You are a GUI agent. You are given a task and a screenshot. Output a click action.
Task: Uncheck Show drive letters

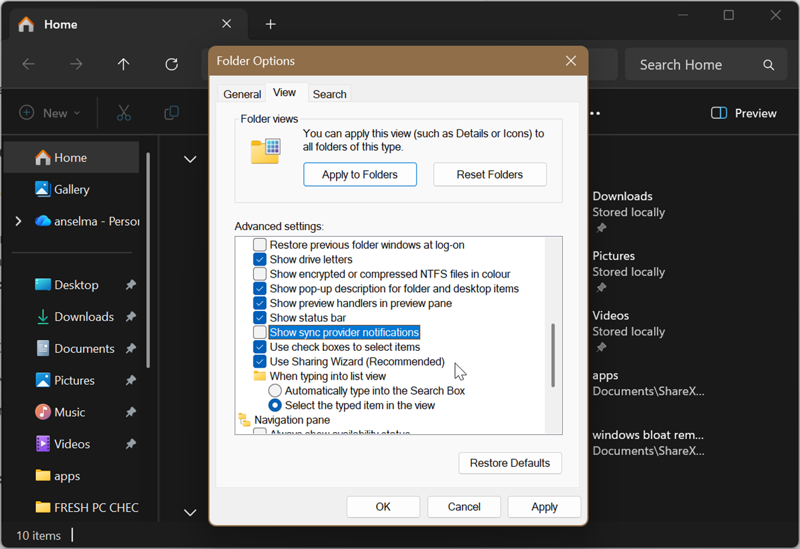[x=260, y=259]
